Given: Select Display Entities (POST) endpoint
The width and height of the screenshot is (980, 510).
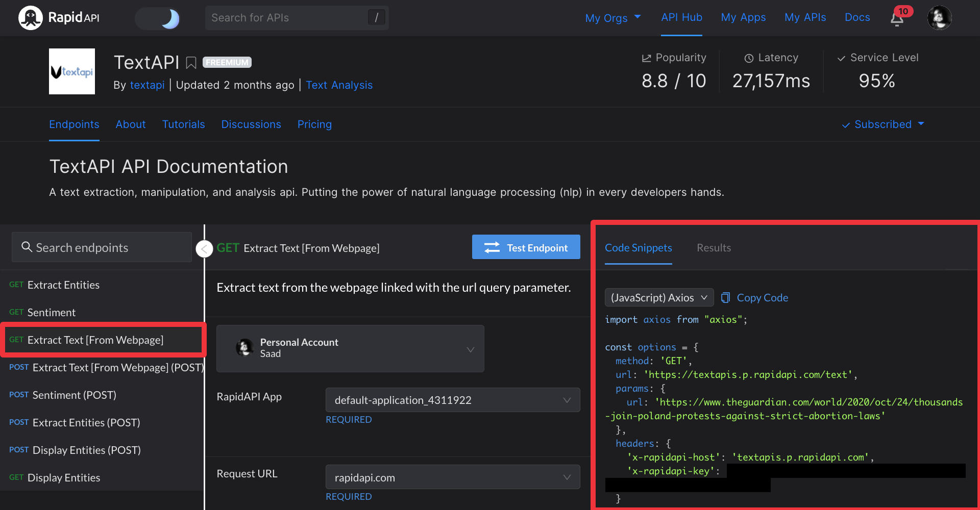Looking at the screenshot, I should pyautogui.click(x=102, y=450).
